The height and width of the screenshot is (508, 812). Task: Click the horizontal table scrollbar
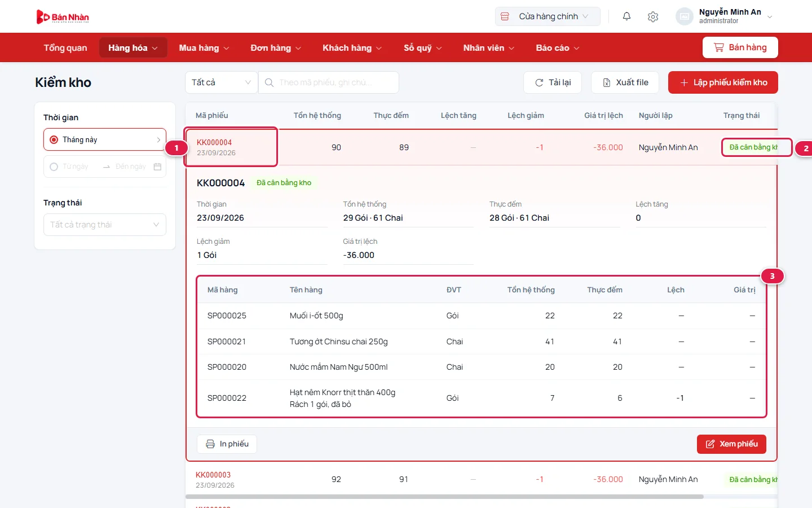(444, 497)
